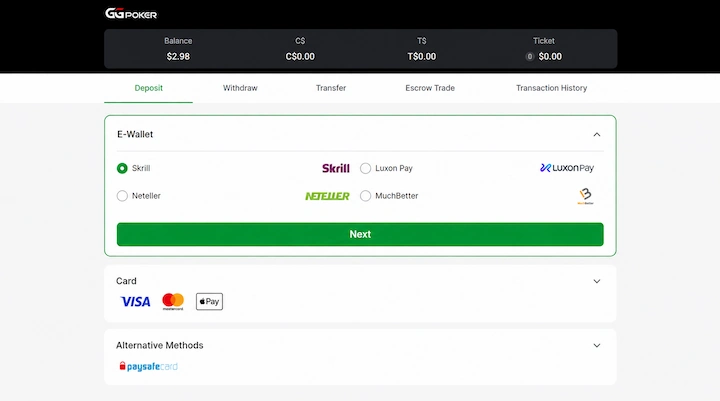Click the T$0.00 balance value
Viewport: 720px width, 401px height.
click(422, 56)
